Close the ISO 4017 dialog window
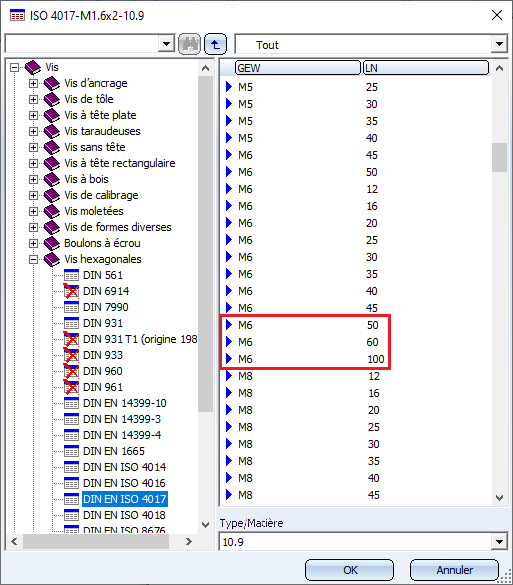 497,15
